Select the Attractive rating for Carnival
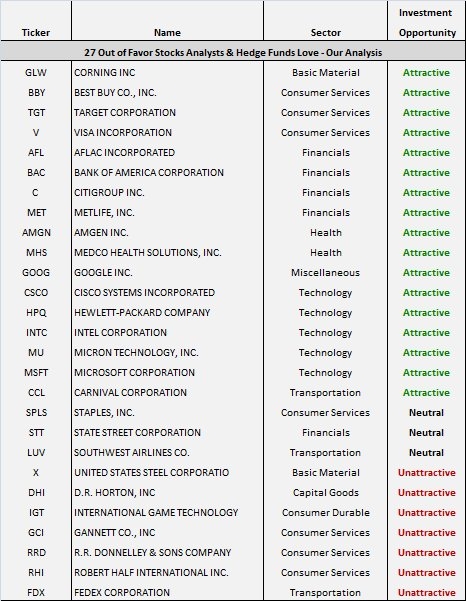 tap(426, 393)
